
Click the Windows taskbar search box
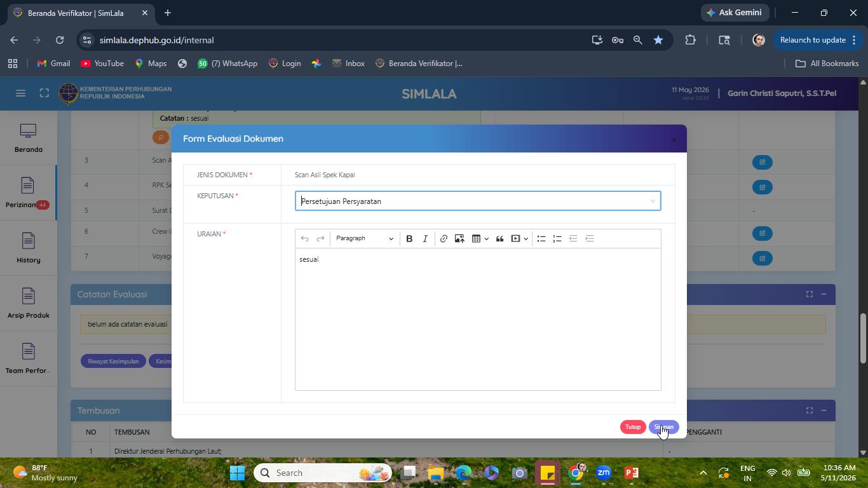click(x=323, y=473)
